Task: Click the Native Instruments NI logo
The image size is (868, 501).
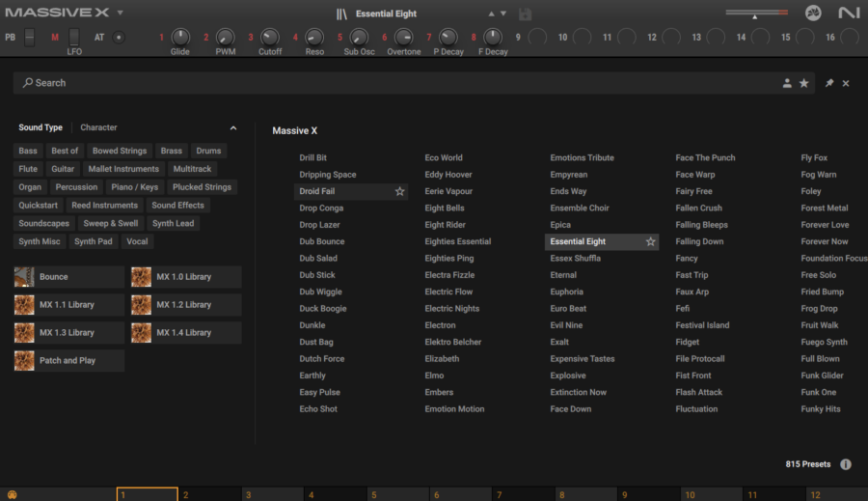Action: pos(849,14)
